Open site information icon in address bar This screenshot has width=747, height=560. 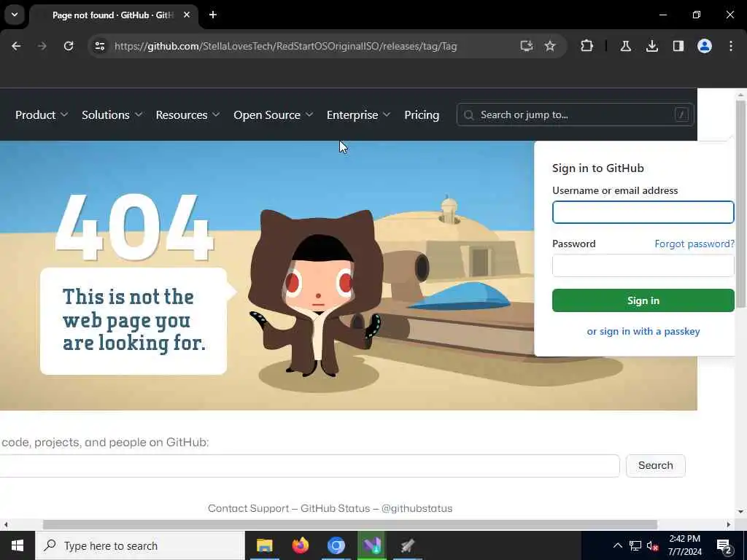(x=100, y=46)
